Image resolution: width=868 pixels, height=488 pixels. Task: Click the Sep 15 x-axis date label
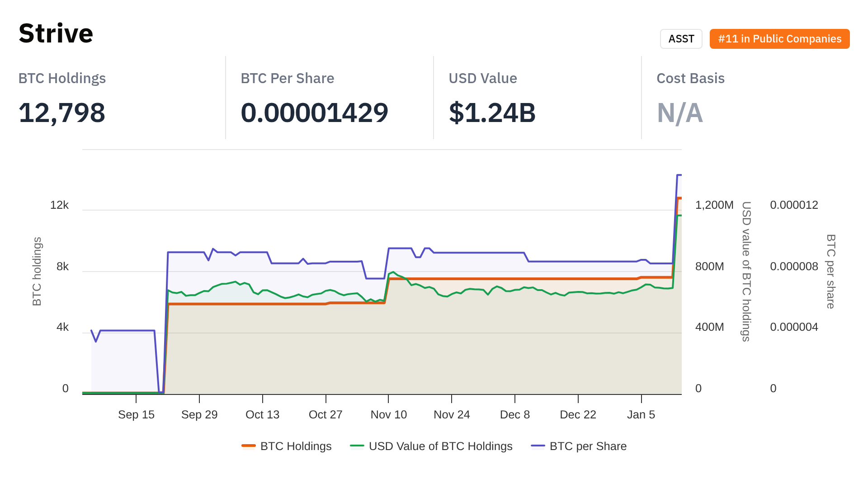click(x=136, y=415)
